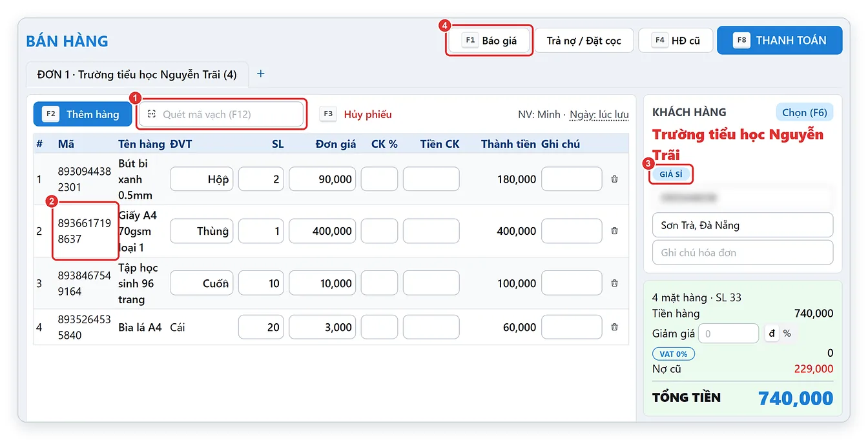Image resolution: width=868 pixels, height=440 pixels.
Task: Click Ghi chú note field for Bìa lá A4
Action: [572, 327]
